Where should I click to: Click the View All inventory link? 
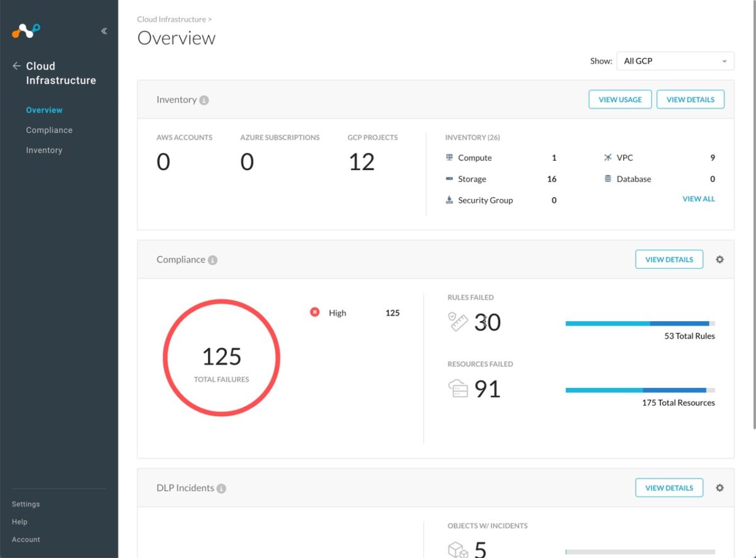tap(699, 199)
